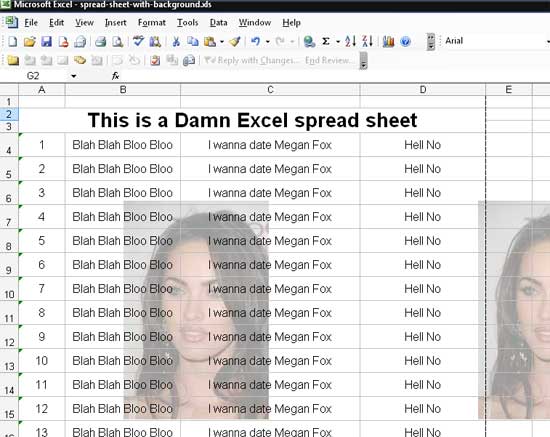Select cell with number 12 in row 15
The height and width of the screenshot is (437, 550).
pos(42,409)
